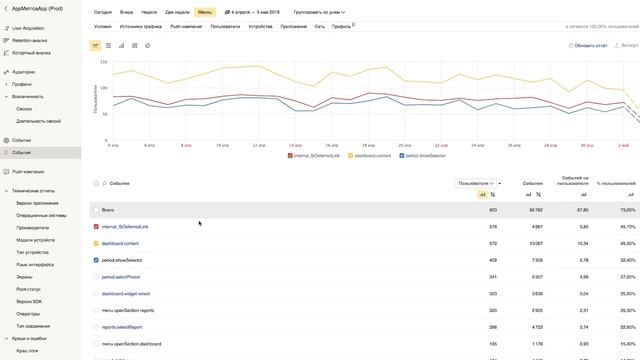640x360 pixels.
Task: Open the period.selectPreset event link
Action: (121, 277)
